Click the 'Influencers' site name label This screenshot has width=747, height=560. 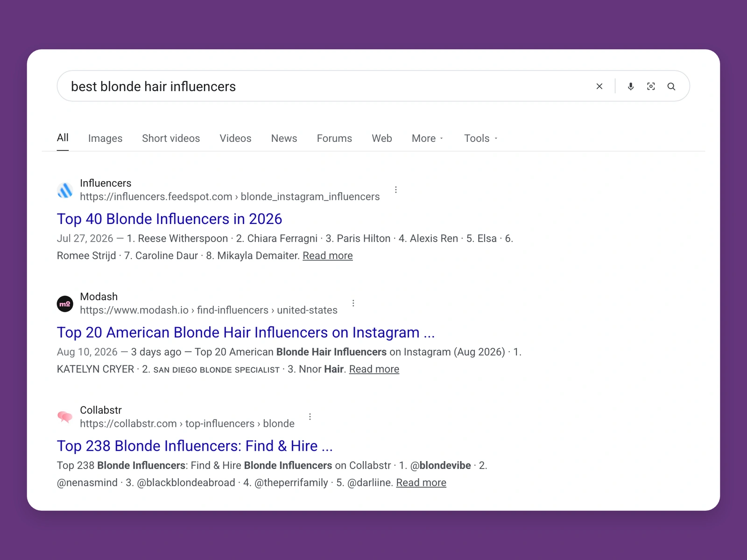[x=106, y=183]
